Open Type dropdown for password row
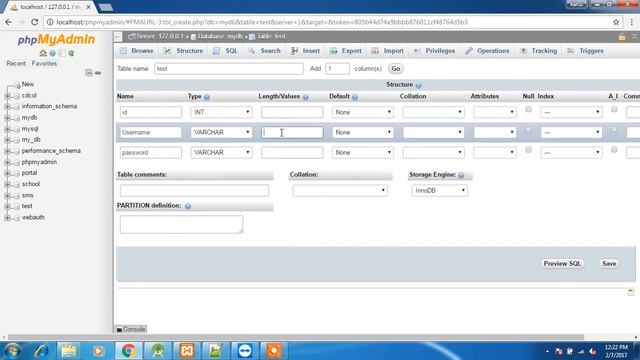This screenshot has height=360, width=640. [x=221, y=152]
